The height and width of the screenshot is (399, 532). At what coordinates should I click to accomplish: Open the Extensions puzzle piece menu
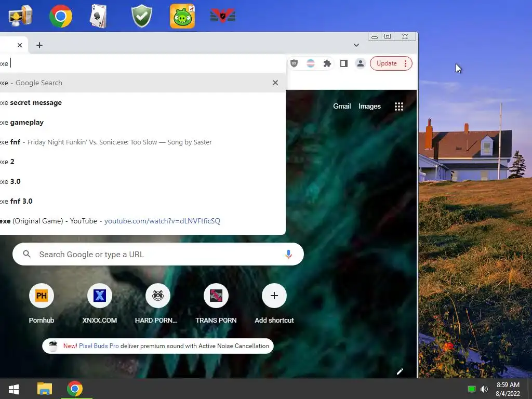327,63
